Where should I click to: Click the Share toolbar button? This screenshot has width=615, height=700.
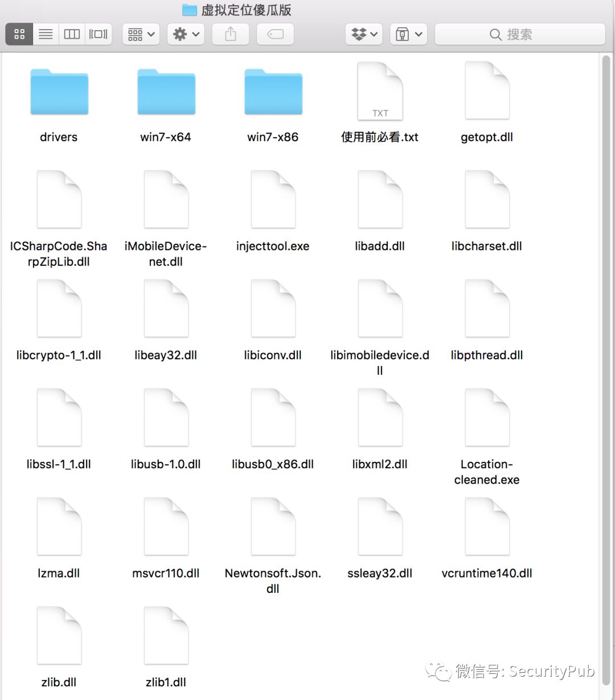click(230, 34)
